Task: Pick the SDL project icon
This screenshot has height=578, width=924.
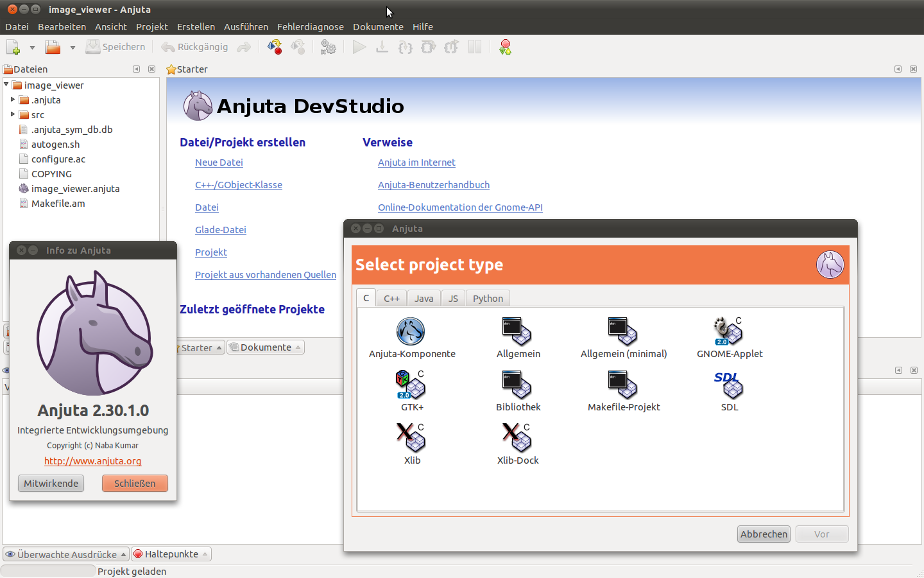Action: pos(729,385)
